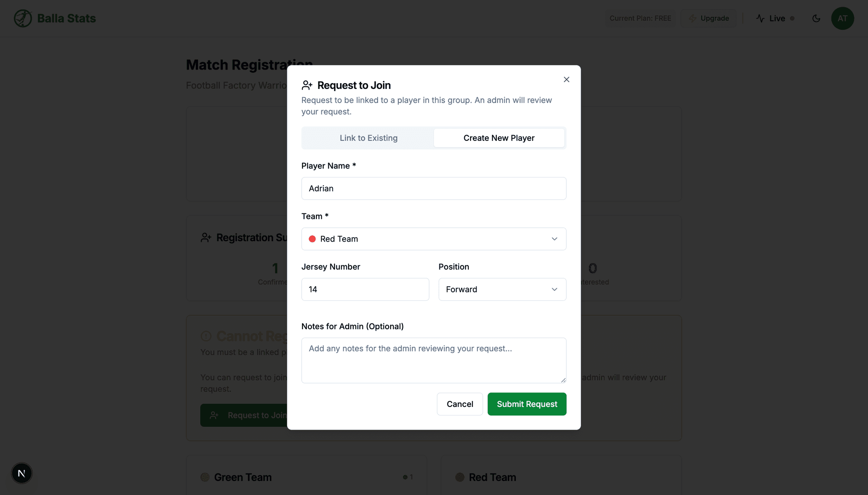This screenshot has height=495, width=868.
Task: Click the Current Plan: FREE badge
Action: click(x=640, y=19)
